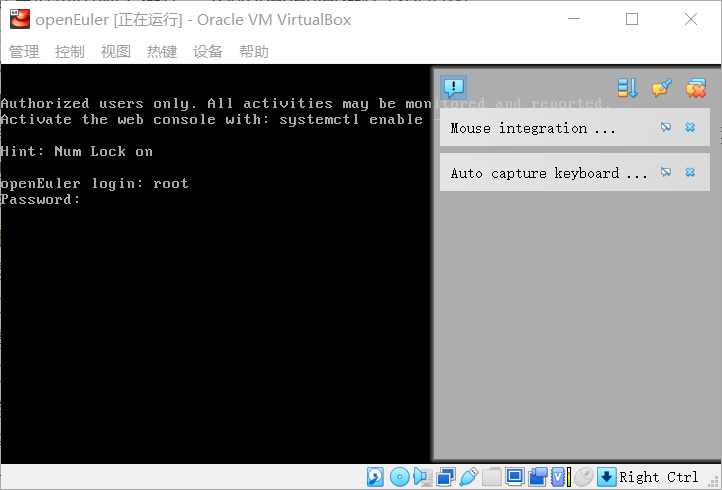Click the remove all notifications icon
Viewport: 722px width, 490px height.
tap(696, 88)
